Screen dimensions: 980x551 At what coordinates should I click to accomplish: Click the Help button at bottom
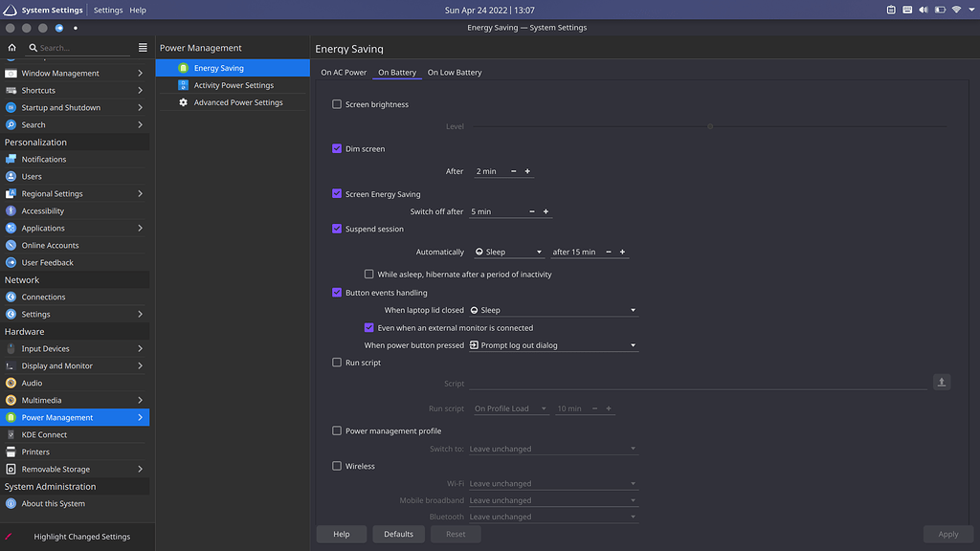coord(342,534)
